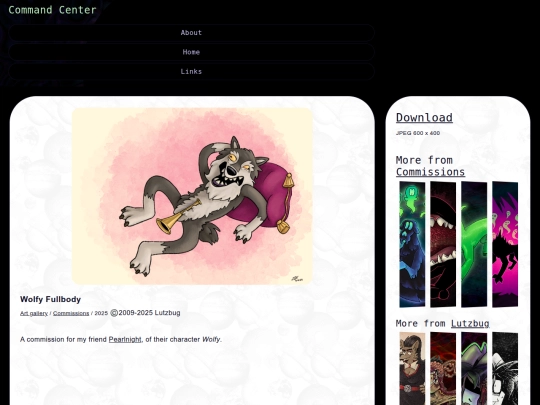Open the Links navigation item
The height and width of the screenshot is (405, 540).
191,72
